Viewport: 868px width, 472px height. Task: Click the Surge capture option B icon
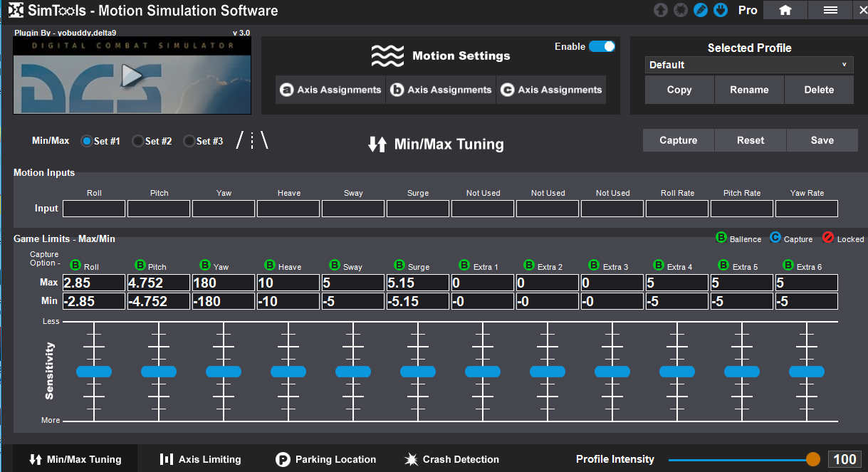(399, 266)
